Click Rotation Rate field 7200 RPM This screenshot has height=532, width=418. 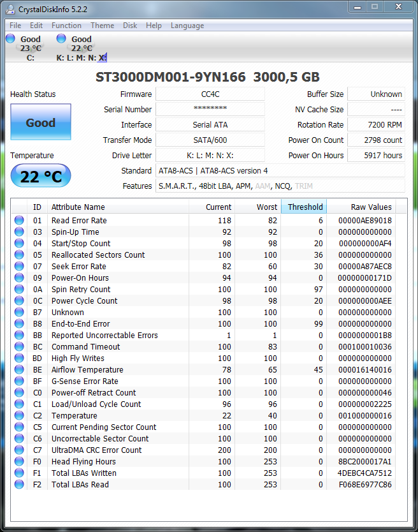click(x=377, y=125)
